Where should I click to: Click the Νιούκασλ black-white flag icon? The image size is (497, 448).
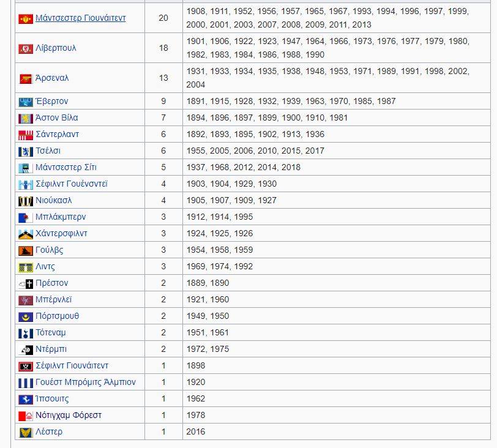point(26,201)
